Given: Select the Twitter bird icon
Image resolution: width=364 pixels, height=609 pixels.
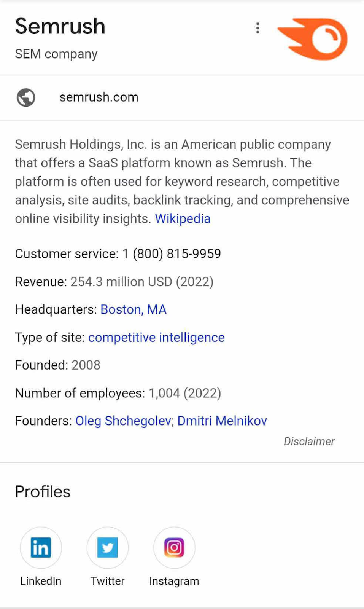Looking at the screenshot, I should coord(107,548).
